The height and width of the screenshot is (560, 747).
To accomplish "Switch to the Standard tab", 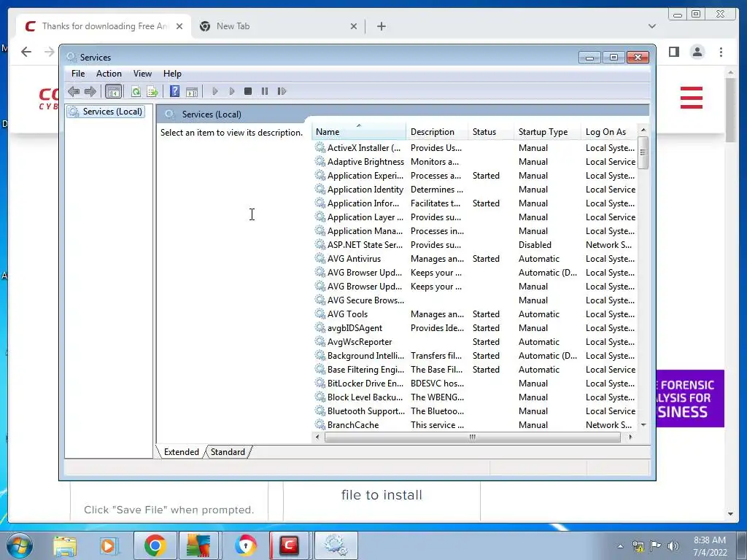I will 228,452.
